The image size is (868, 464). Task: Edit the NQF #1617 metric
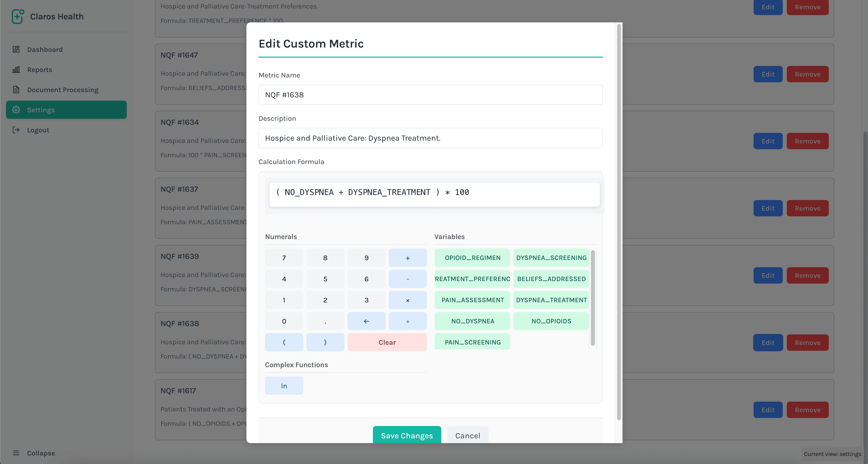[x=768, y=410]
